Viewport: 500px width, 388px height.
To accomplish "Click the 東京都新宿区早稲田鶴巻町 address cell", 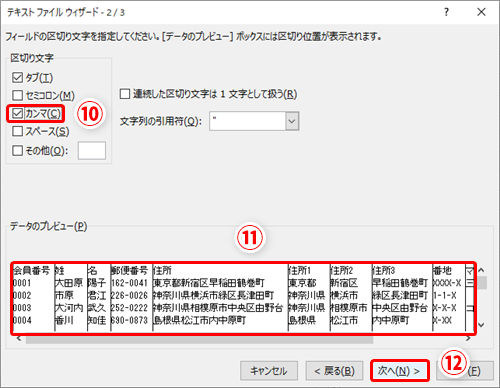I will tap(209, 283).
